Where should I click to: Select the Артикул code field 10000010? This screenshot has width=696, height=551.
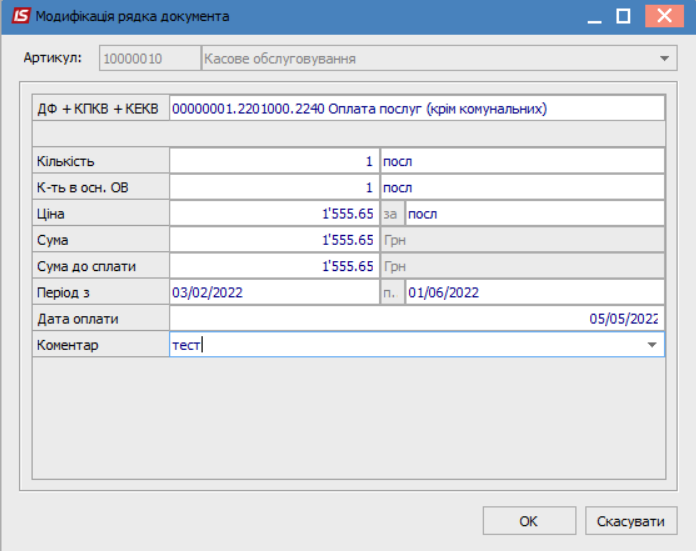[150, 58]
